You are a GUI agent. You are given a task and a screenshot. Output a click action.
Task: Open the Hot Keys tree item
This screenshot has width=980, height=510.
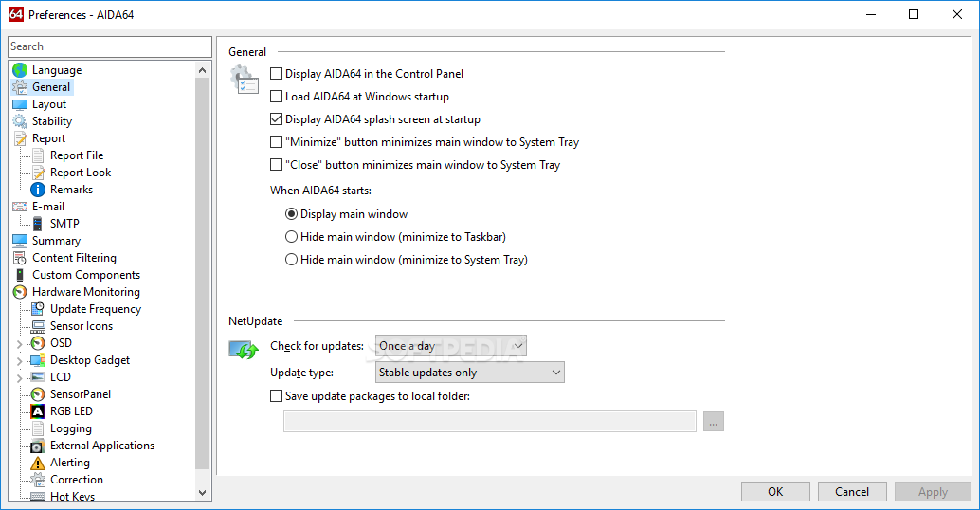tap(72, 496)
